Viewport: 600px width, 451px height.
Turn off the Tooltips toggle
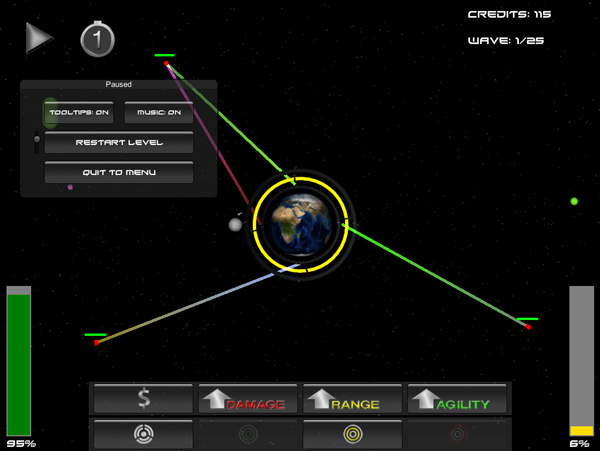[x=79, y=112]
